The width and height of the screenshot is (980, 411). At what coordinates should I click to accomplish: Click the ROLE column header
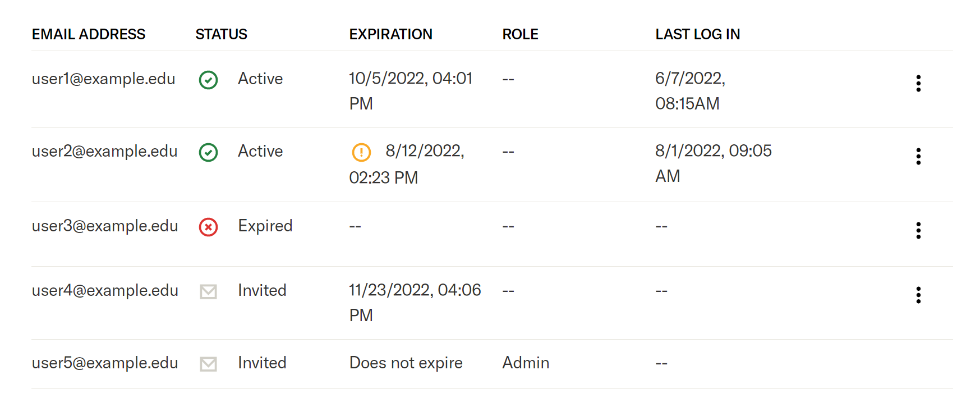(520, 34)
